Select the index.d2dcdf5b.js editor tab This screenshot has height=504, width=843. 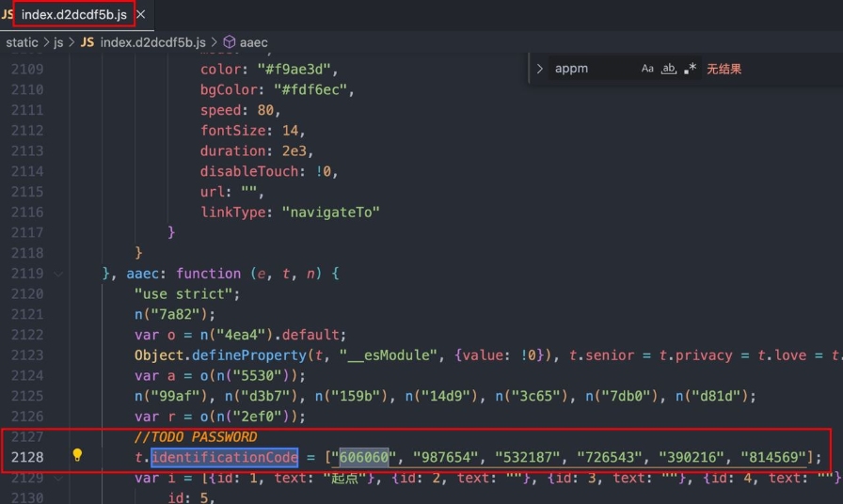(73, 15)
